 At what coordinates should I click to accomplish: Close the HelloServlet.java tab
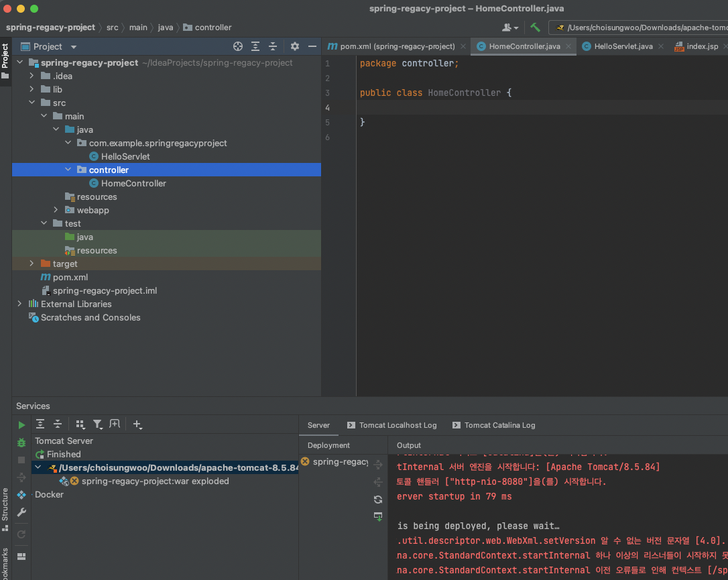pos(661,46)
